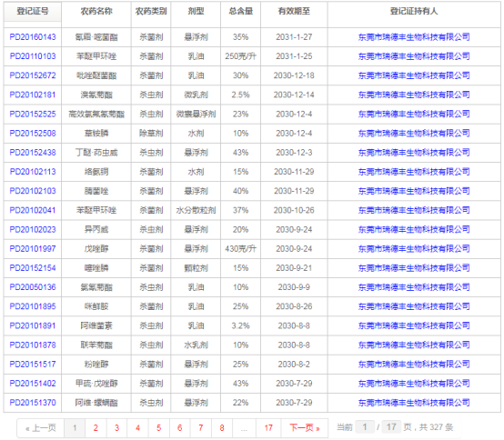Open registration PD20151402
The image size is (504, 440).
(x=33, y=384)
